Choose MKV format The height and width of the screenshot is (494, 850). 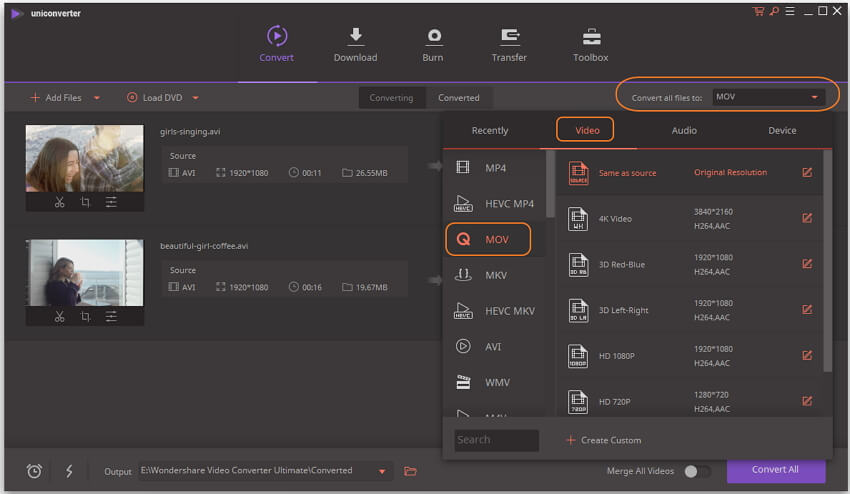[494, 275]
